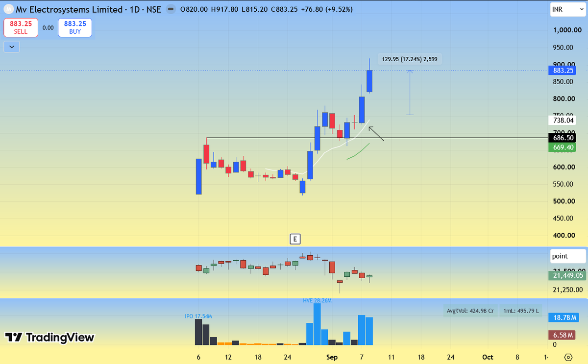Click the 129.95 (17.24%) measurement tooltip

coord(410,59)
